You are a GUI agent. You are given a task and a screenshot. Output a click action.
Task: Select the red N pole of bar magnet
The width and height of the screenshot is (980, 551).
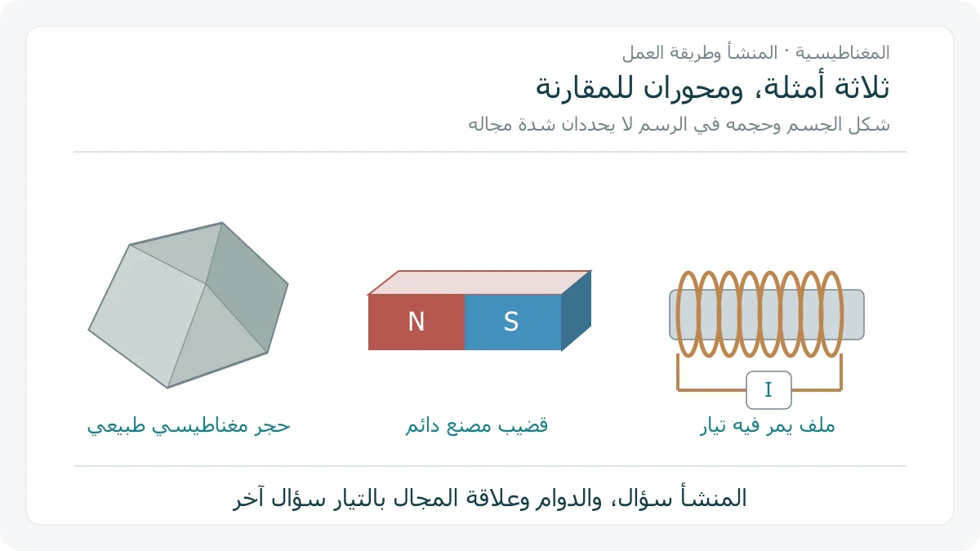[416, 322]
